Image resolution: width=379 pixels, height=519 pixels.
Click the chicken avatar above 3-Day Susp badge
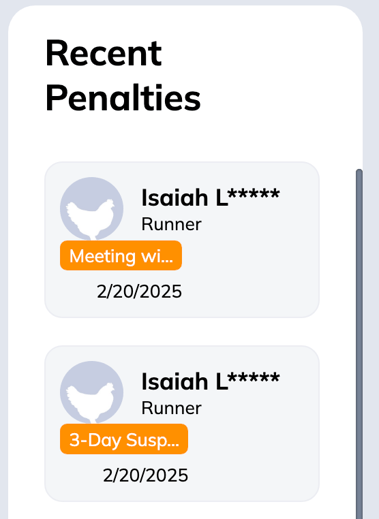92,392
